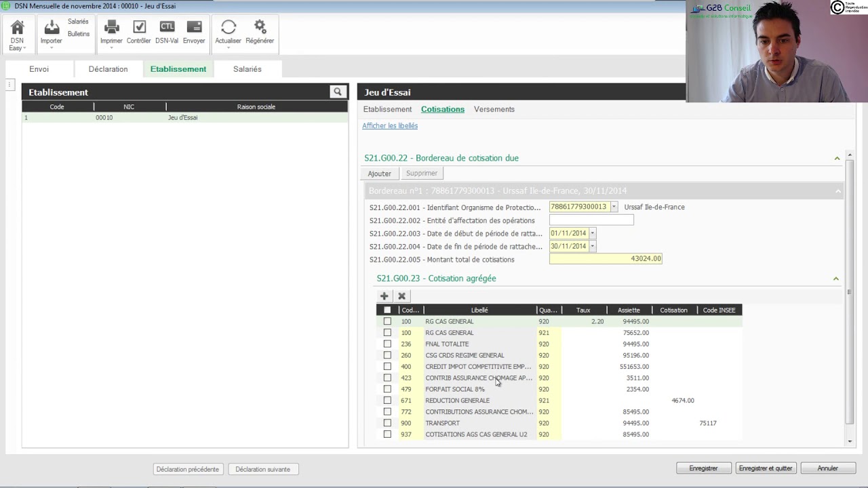The height and width of the screenshot is (488, 868).
Task: Check the COTISATIONS AGS CAS GENERAL box
Action: (387, 434)
